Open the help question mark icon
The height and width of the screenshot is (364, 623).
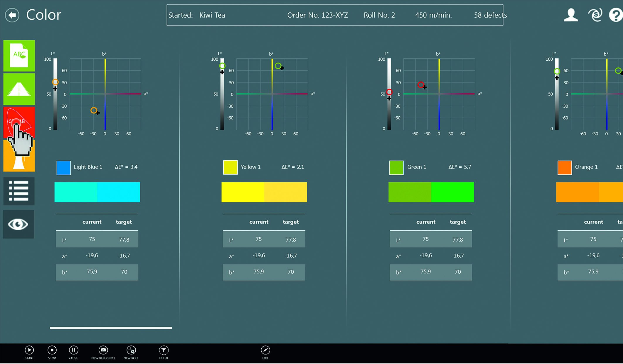pos(615,14)
